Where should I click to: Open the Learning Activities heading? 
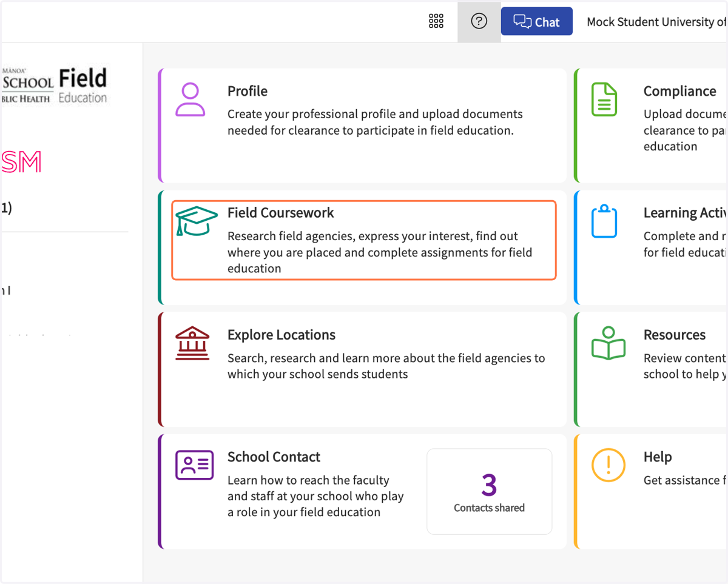tap(686, 213)
